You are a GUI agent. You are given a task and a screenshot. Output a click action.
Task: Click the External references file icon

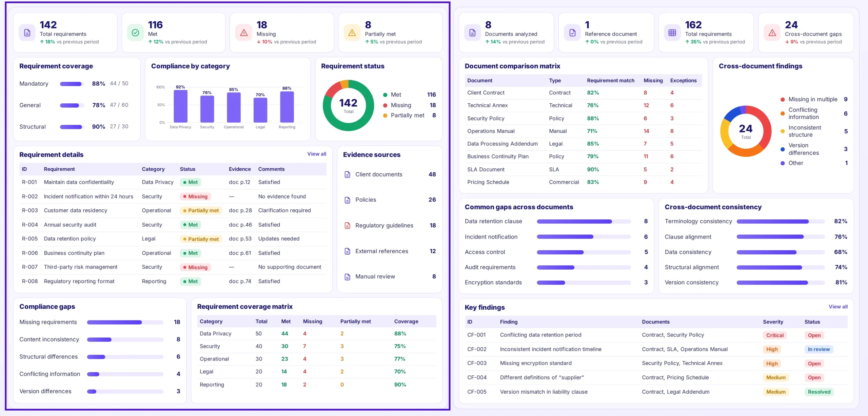click(x=347, y=251)
